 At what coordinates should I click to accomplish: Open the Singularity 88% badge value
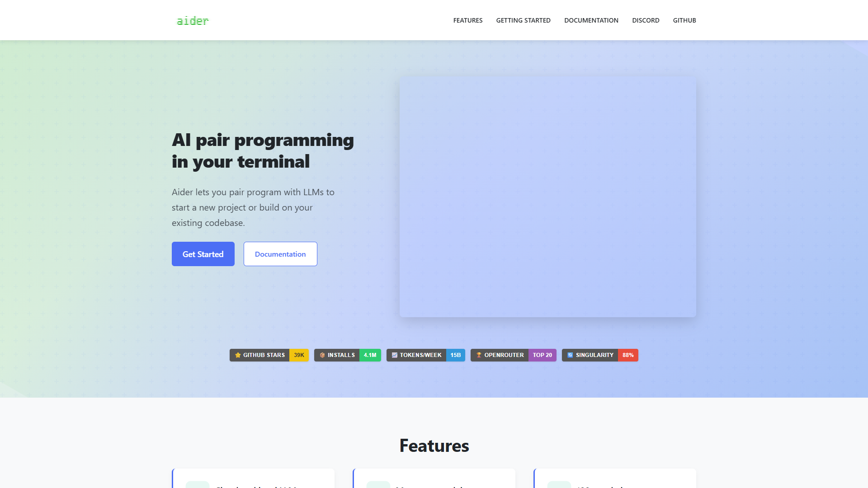[x=628, y=355]
